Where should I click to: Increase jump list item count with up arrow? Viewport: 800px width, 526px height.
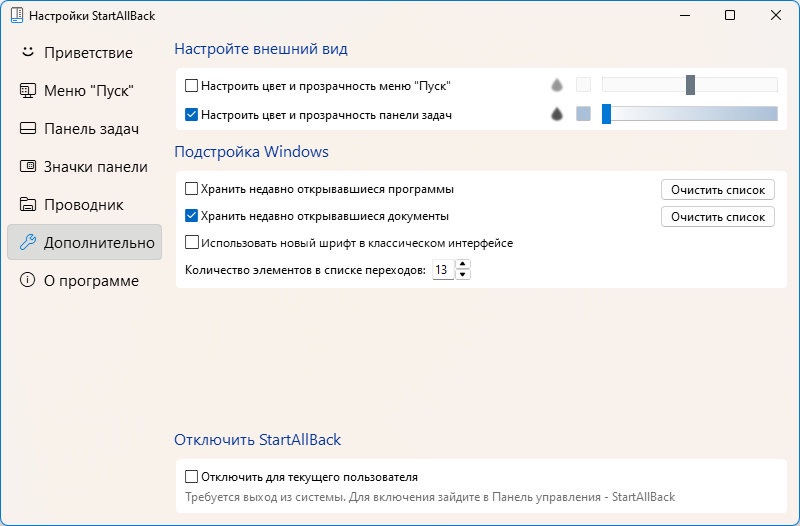pyautogui.click(x=462, y=264)
